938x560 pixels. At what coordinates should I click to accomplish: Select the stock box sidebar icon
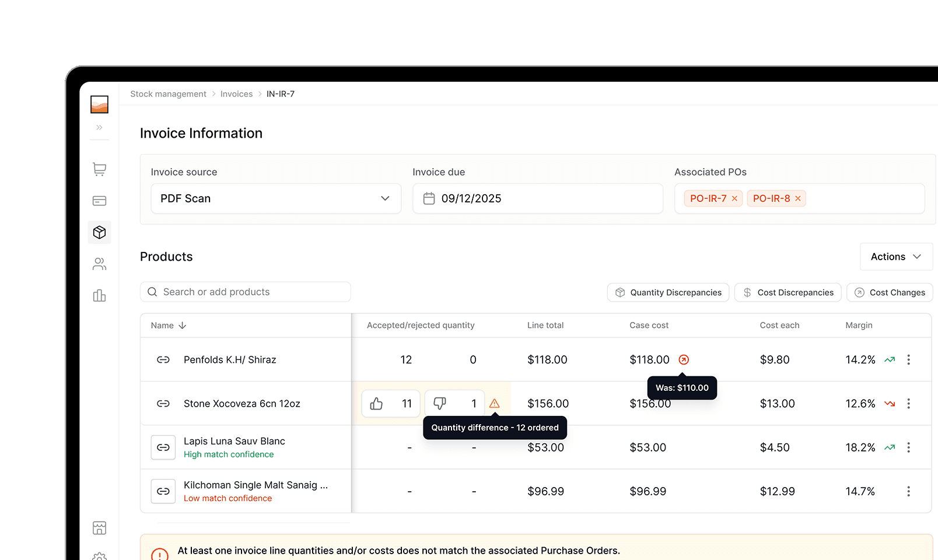pyautogui.click(x=99, y=232)
